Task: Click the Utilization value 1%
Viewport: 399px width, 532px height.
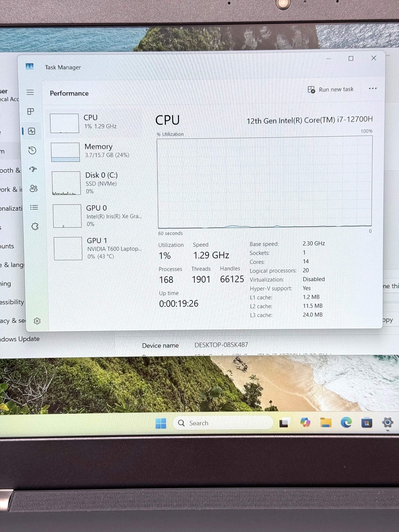Action: pyautogui.click(x=165, y=256)
